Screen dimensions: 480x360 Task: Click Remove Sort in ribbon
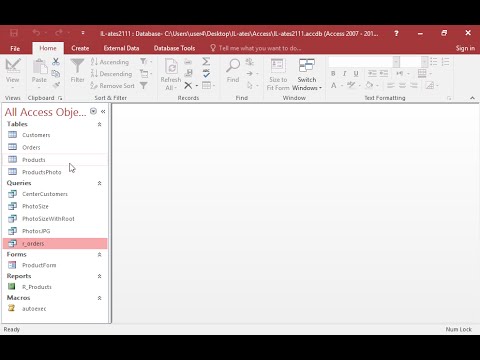[113, 86]
